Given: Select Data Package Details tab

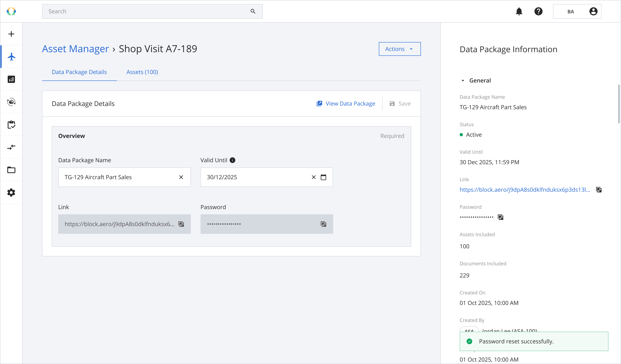Looking at the screenshot, I should click(x=79, y=72).
